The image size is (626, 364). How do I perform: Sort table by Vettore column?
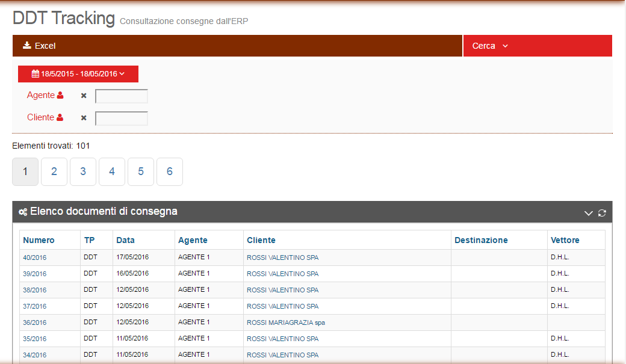point(565,240)
